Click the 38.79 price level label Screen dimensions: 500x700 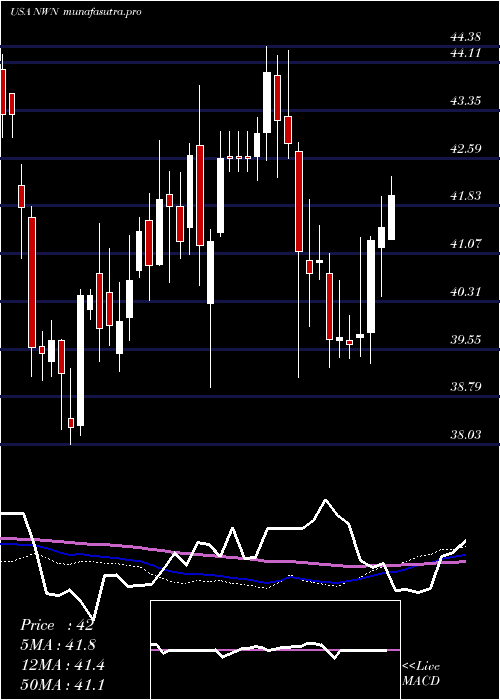click(466, 387)
